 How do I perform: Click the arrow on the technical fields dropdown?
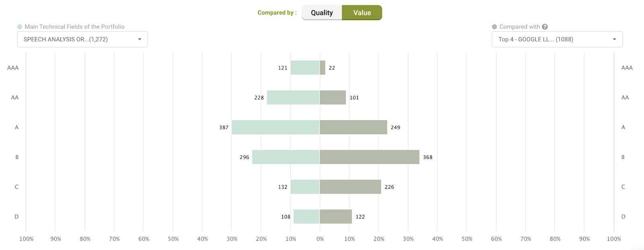point(140,40)
